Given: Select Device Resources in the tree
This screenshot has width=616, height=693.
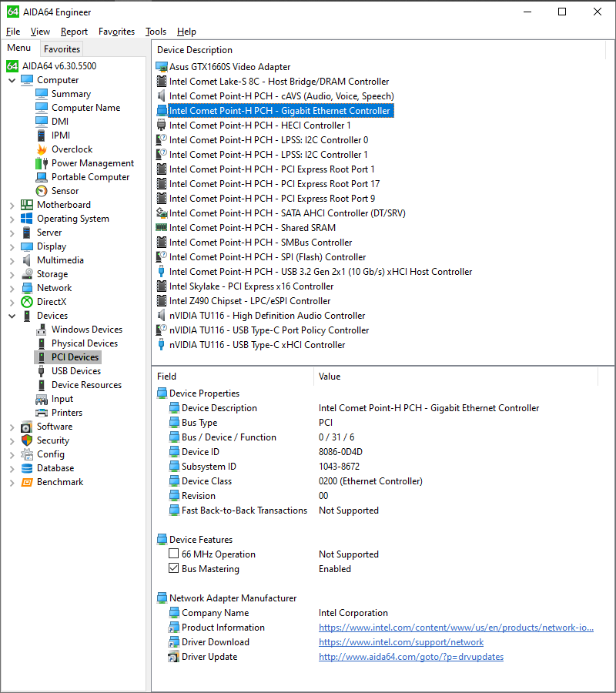Looking at the screenshot, I should 86,385.
